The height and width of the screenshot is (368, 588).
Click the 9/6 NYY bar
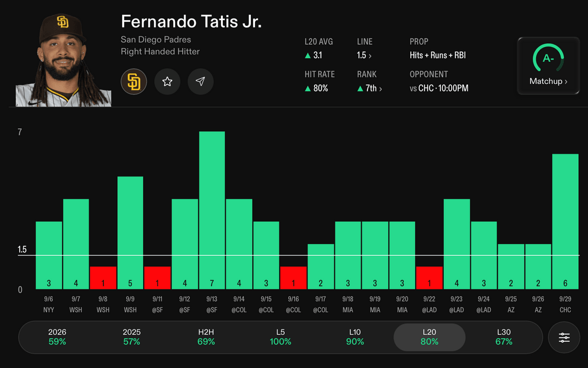[49, 255]
